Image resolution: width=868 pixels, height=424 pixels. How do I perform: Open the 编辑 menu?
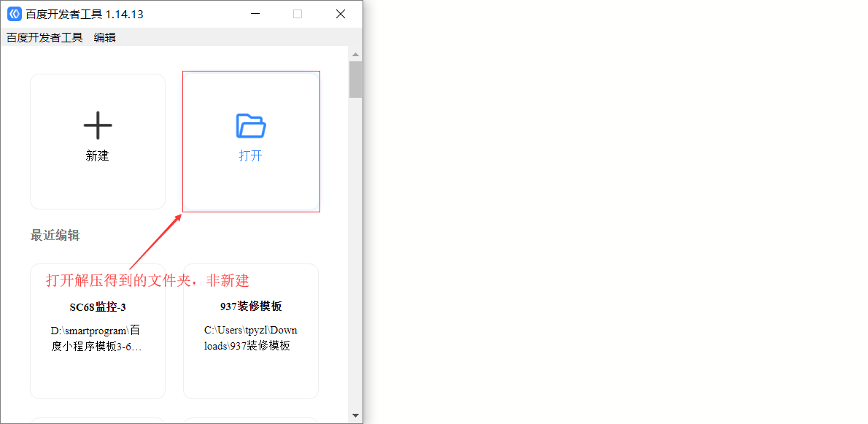coord(104,38)
